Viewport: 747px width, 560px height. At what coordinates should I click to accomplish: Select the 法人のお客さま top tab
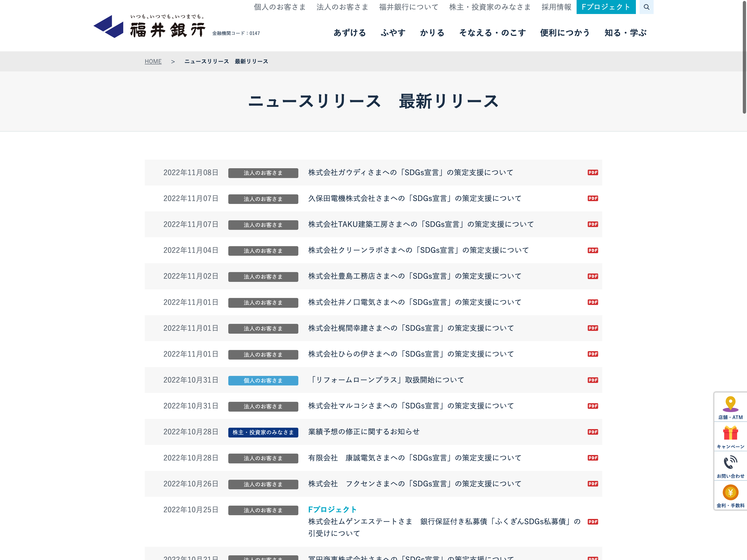point(342,7)
